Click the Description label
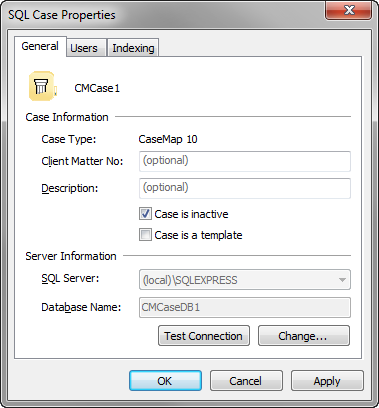The height and width of the screenshot is (408, 379). (70, 188)
